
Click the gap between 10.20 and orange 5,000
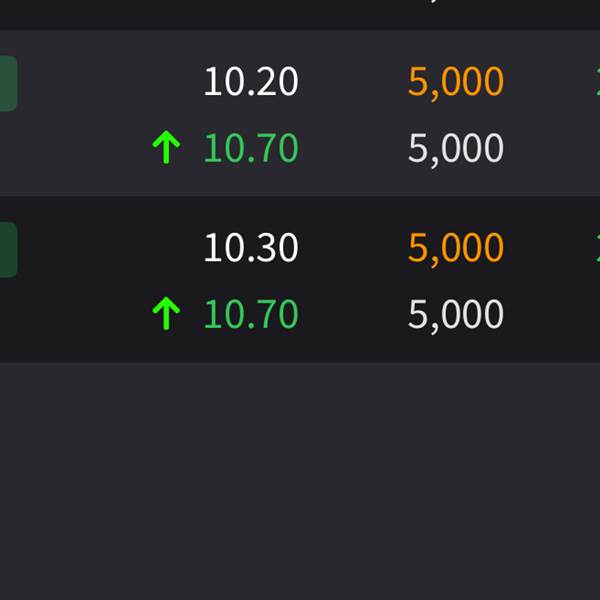(x=352, y=82)
